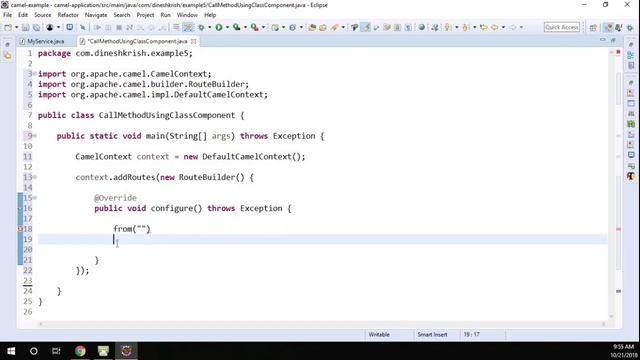Click the Step Return icon
Screen dimensions: 640x360
162,27
